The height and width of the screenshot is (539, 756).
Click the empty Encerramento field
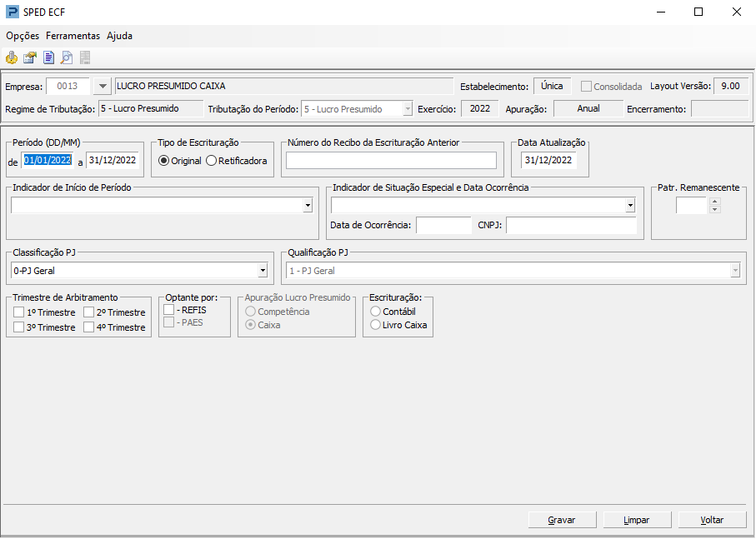tap(719, 108)
